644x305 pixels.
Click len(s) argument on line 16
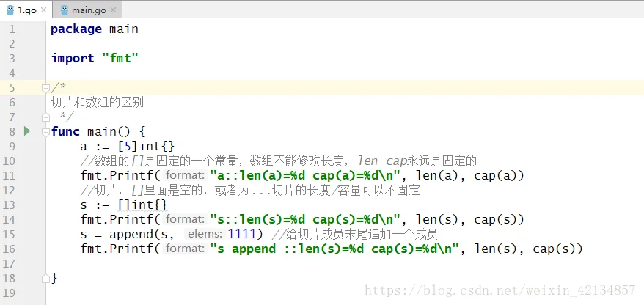(x=496, y=249)
